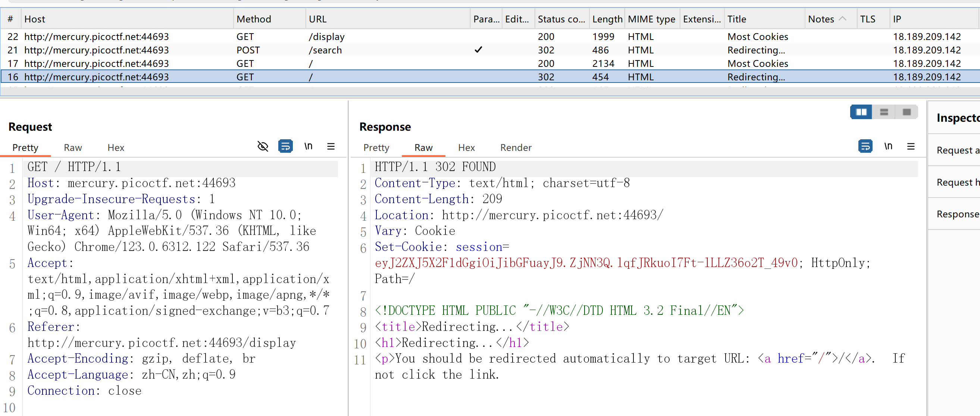Click 'Content-Length: 209' response line
This screenshot has width=980, height=416.
438,199
